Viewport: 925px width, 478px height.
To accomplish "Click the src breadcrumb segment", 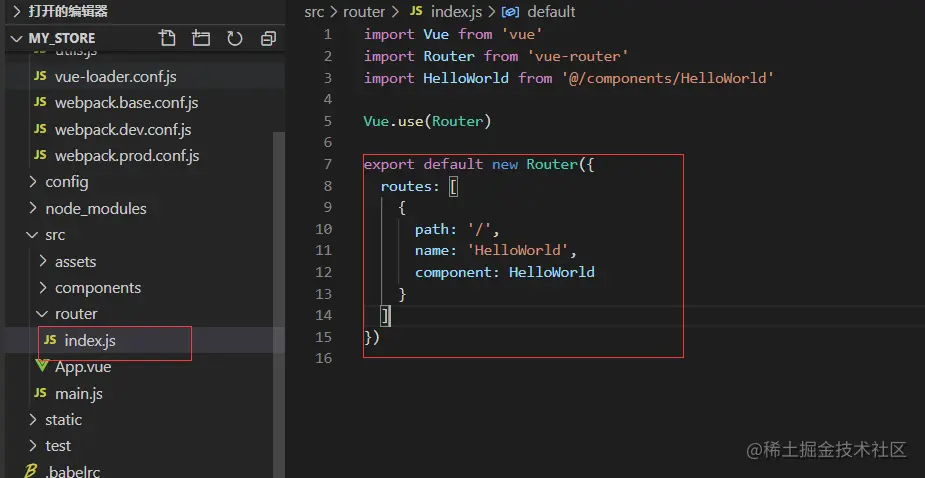I will (314, 12).
